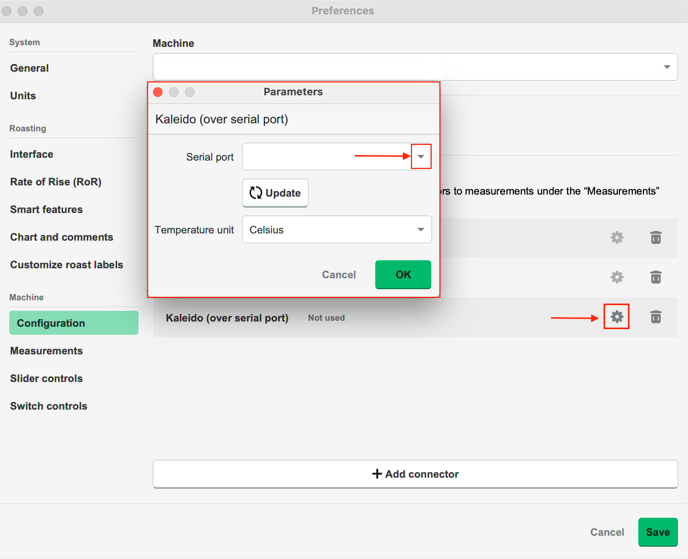Select Smart features section
688x559 pixels.
point(47,209)
